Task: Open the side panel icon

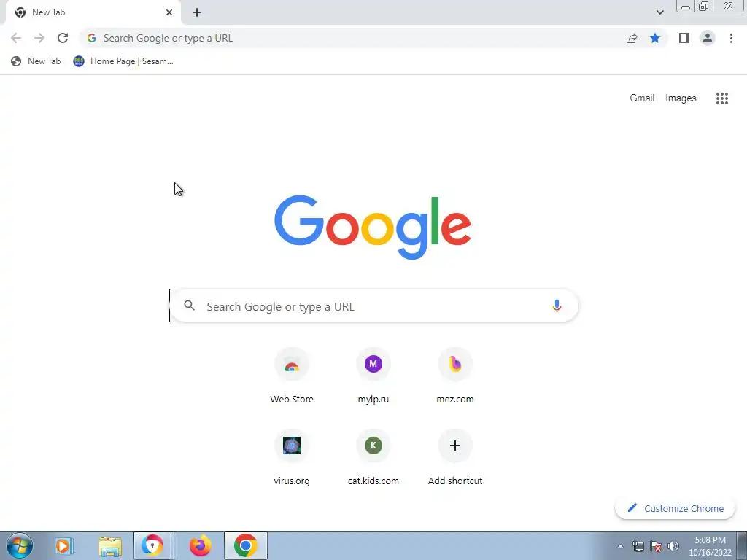Action: coord(684,38)
